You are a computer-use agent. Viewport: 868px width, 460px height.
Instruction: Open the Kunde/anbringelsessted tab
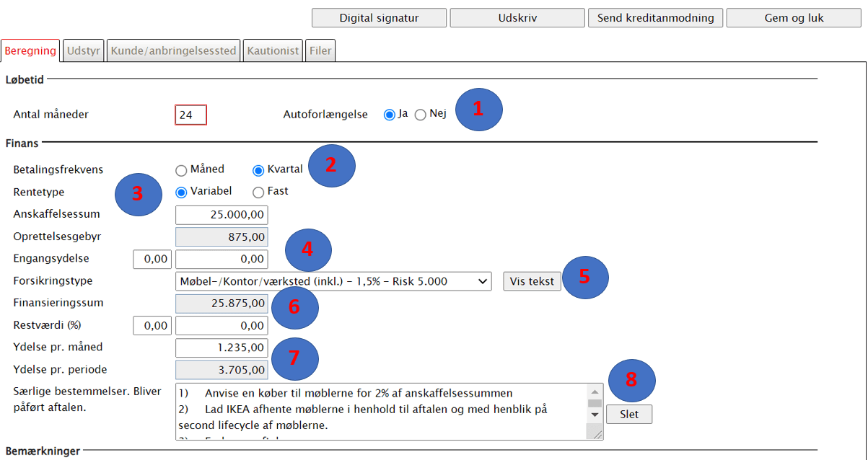click(x=173, y=51)
